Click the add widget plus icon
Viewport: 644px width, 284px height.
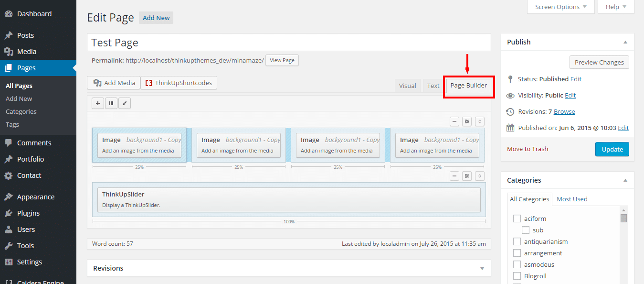click(98, 103)
